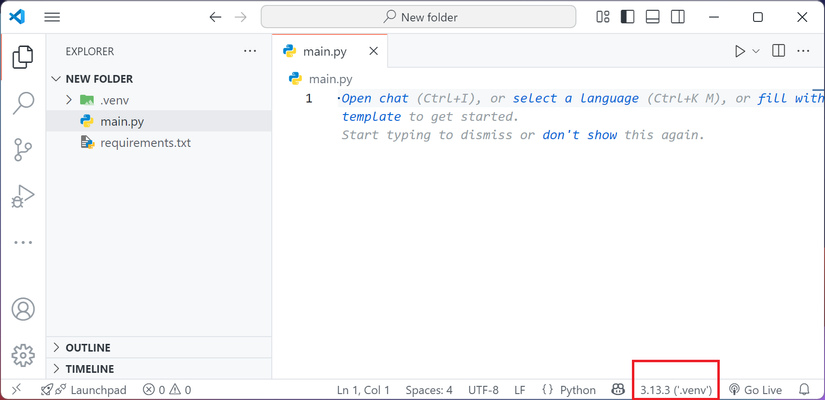Image resolution: width=825 pixels, height=400 pixels.
Task: Click the 'select a language' link
Action: (x=575, y=98)
